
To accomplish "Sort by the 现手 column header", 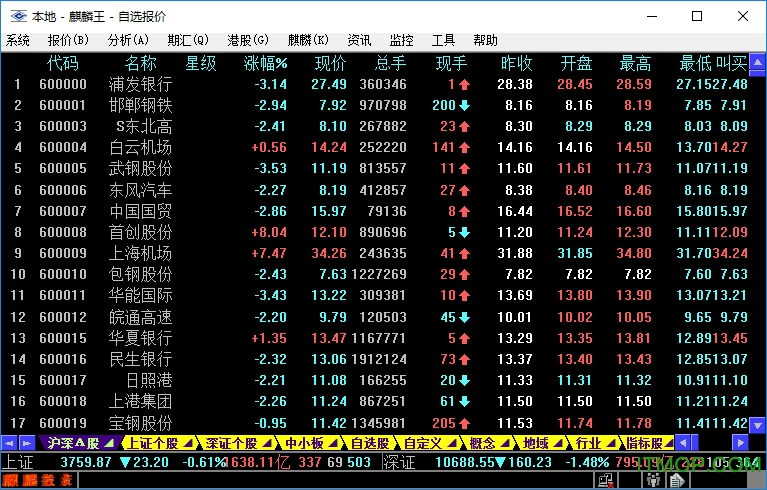I will tap(451, 63).
